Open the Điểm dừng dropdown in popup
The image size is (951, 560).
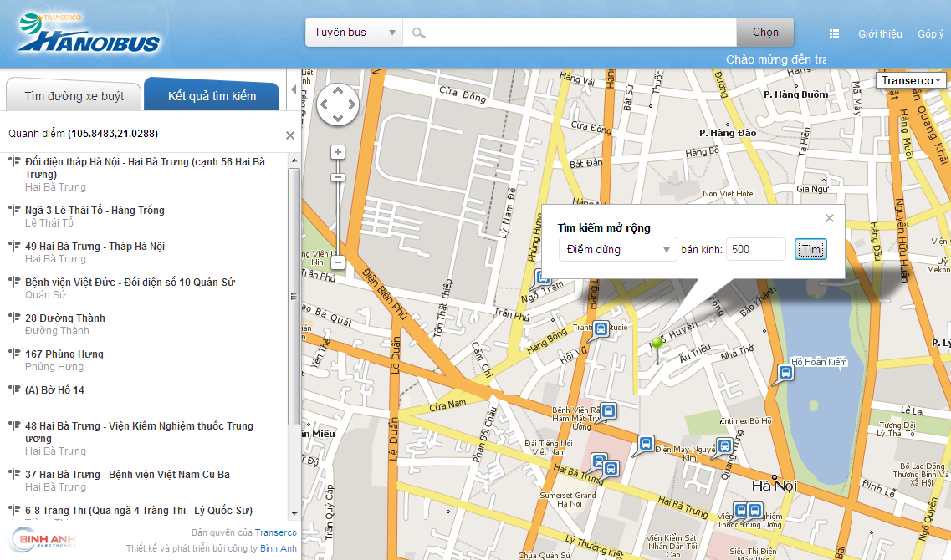pyautogui.click(x=617, y=249)
